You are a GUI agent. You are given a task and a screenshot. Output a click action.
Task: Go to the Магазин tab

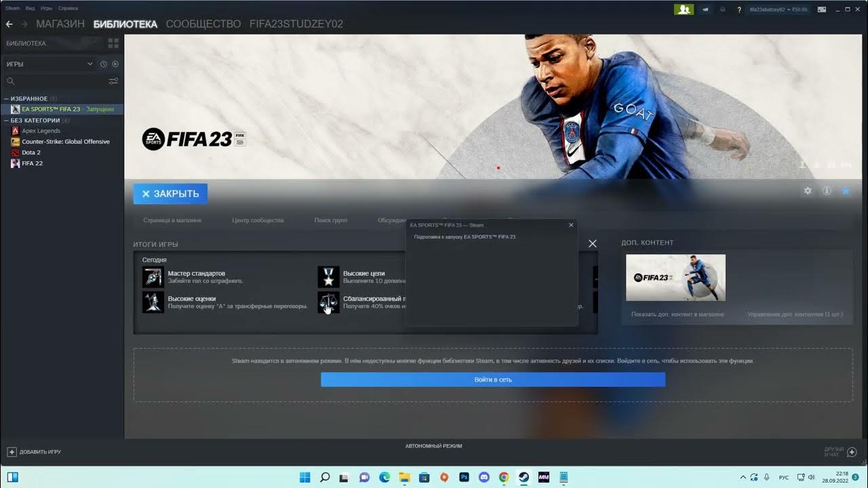click(60, 24)
